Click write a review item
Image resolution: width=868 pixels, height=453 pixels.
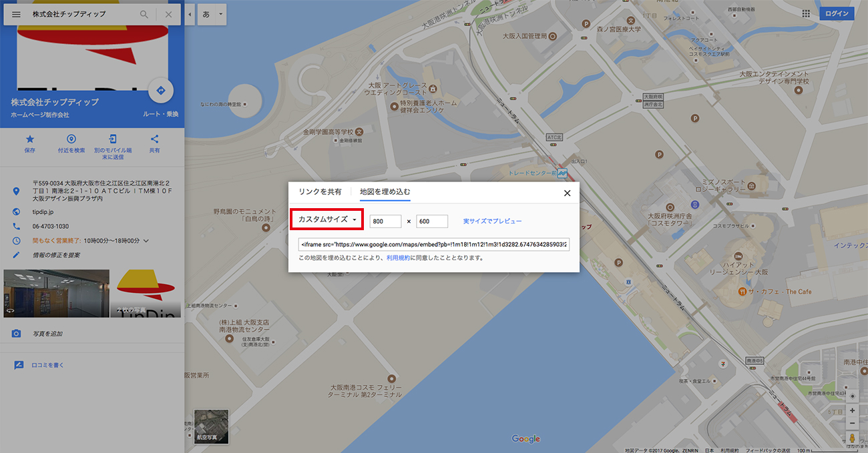tap(47, 365)
